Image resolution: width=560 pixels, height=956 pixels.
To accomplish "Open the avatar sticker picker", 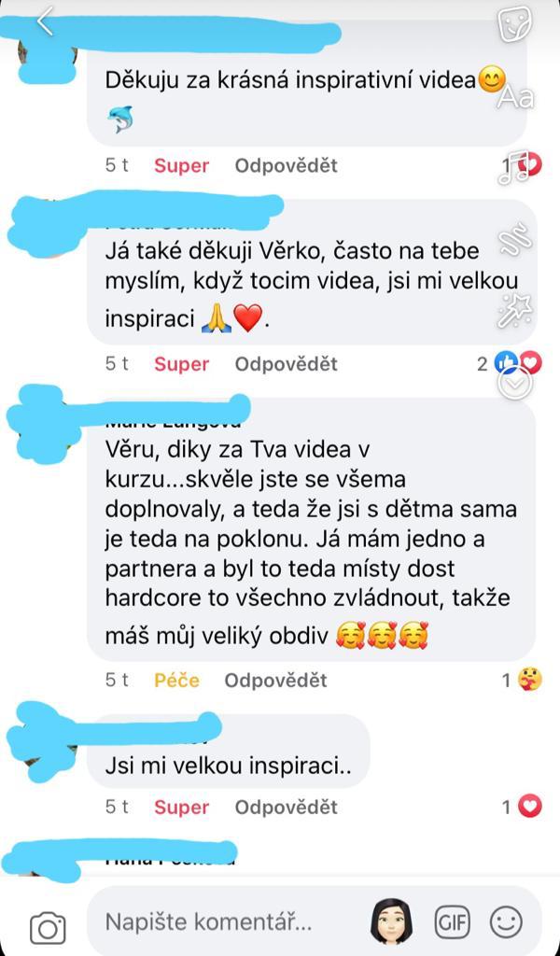I will pyautogui.click(x=392, y=921).
